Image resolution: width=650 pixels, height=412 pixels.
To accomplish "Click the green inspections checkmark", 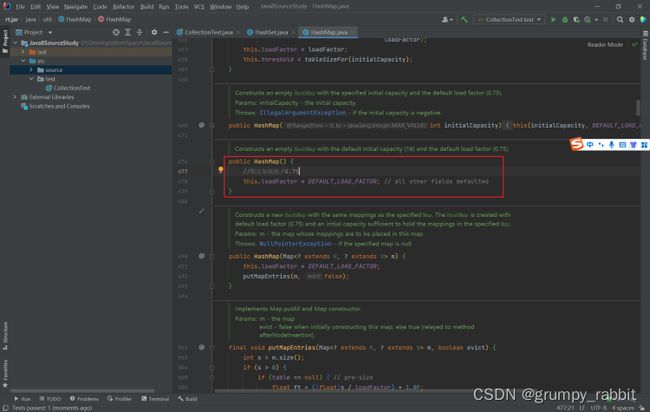I will [634, 44].
